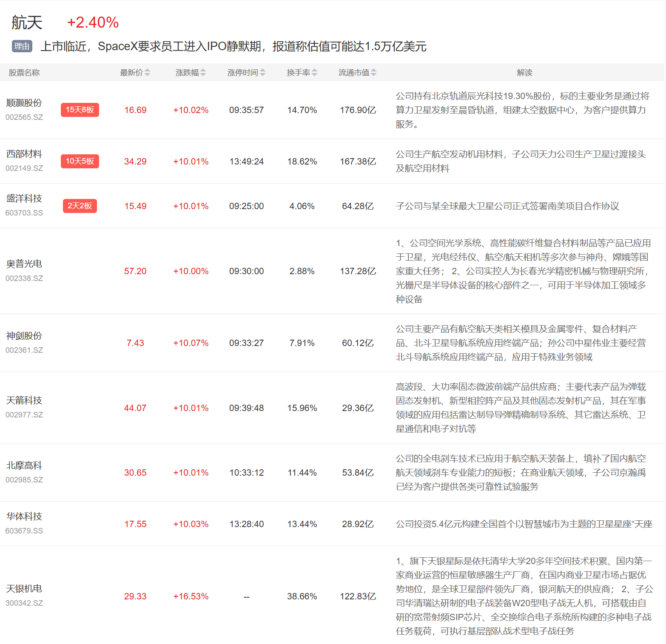Sort by 最新价 using its sort arrows
This screenshot has width=666, height=644.
[x=147, y=73]
